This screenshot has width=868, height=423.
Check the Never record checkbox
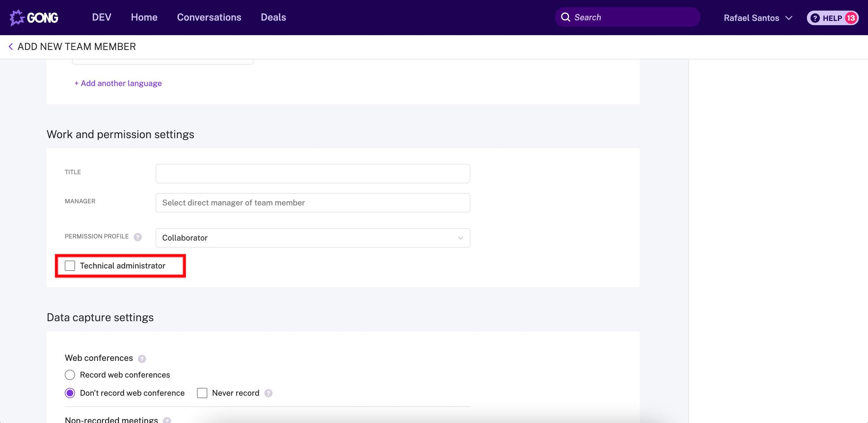point(202,393)
